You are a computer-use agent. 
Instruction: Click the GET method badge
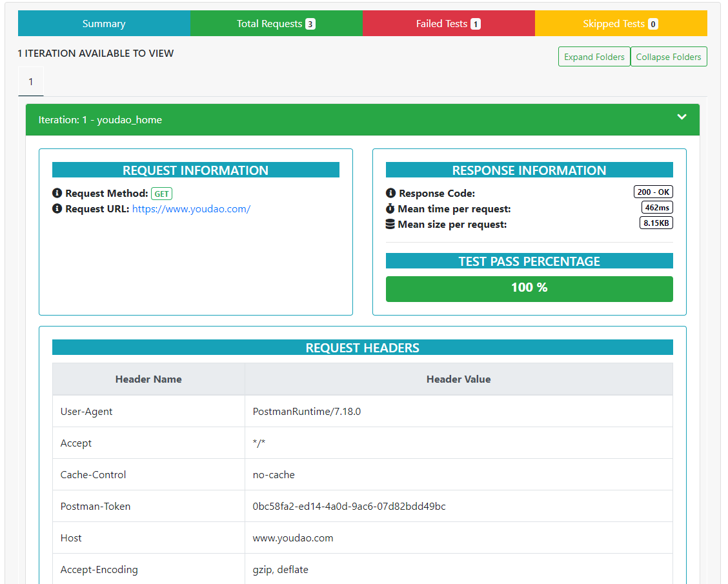(161, 194)
